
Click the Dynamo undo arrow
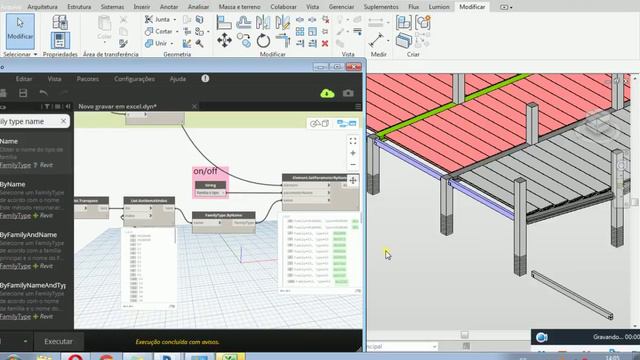[x=43, y=93]
